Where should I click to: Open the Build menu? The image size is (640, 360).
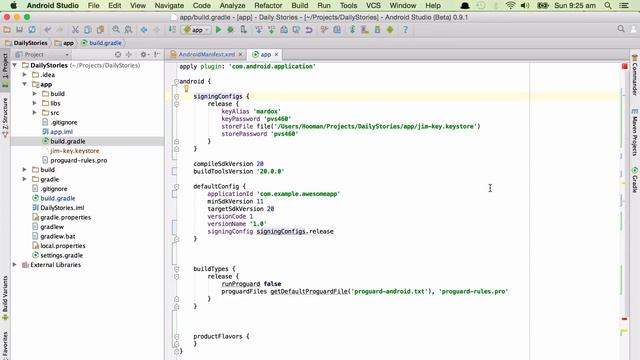300,6
